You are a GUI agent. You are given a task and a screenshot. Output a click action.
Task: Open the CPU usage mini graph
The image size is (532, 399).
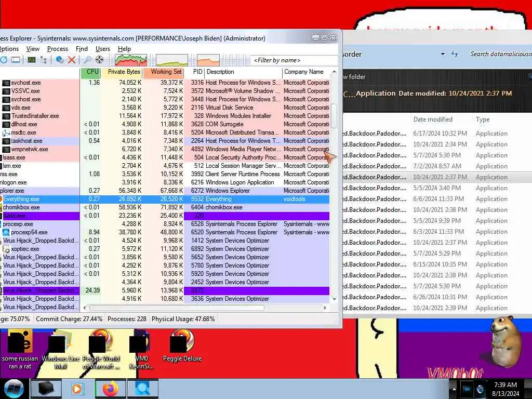130,60
